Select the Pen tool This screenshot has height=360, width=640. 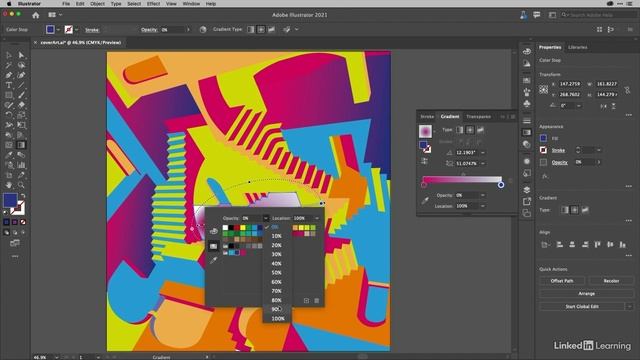click(x=9, y=75)
